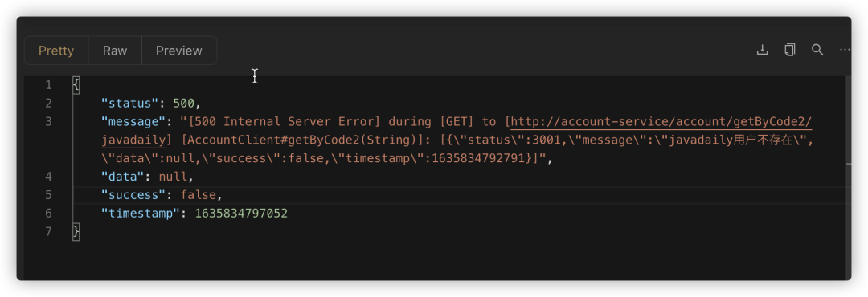Screen dimensions: 868x297
Task: Click the timestamp value 1635834797052
Action: click(241, 213)
